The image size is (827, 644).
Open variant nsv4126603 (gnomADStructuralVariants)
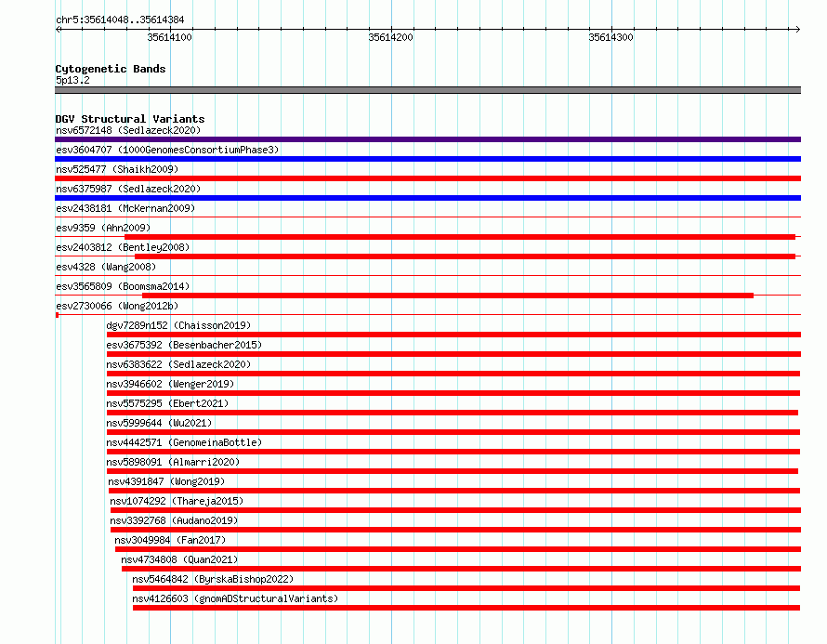pos(235,598)
